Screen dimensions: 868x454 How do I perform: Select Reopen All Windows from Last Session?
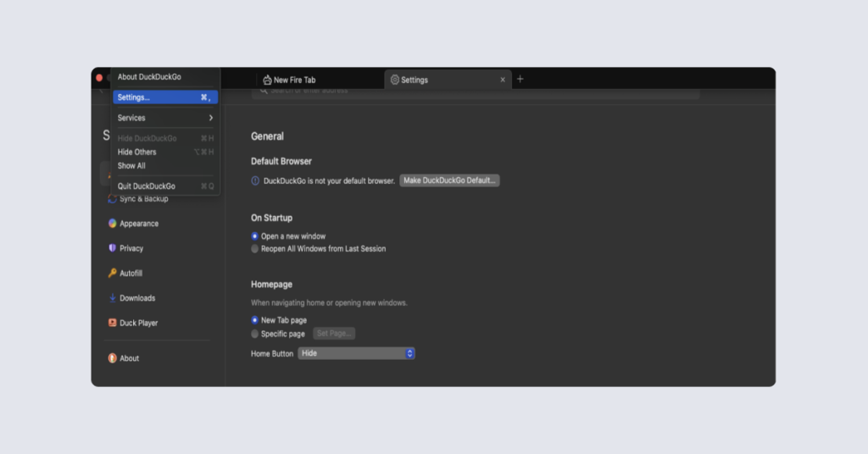click(319, 249)
